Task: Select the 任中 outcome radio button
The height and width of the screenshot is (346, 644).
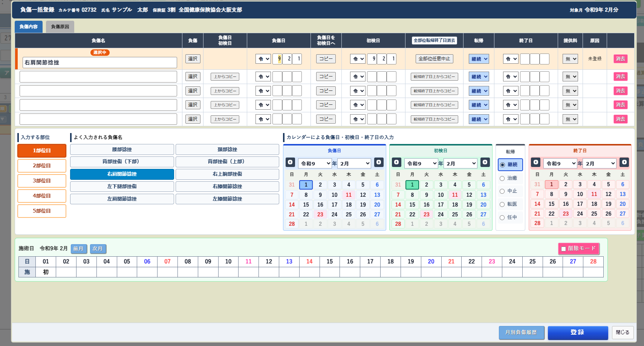Action: (502, 217)
